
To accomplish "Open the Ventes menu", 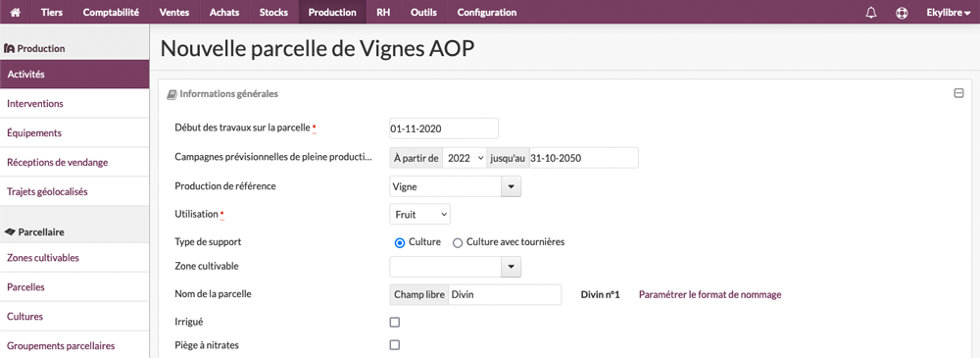I will tap(175, 12).
